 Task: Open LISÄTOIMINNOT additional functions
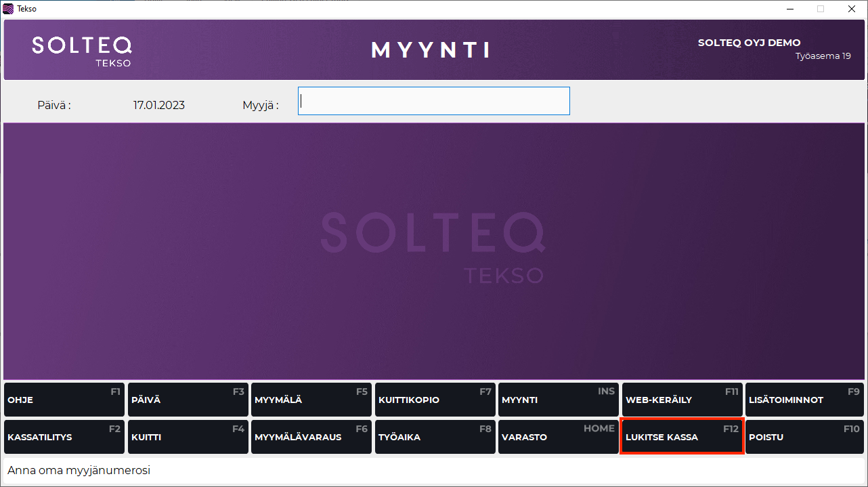click(x=804, y=400)
